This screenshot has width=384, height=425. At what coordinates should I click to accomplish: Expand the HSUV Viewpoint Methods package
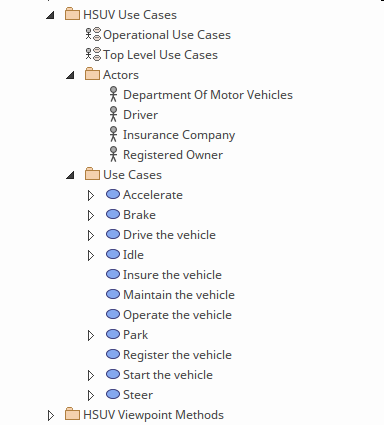tap(51, 415)
